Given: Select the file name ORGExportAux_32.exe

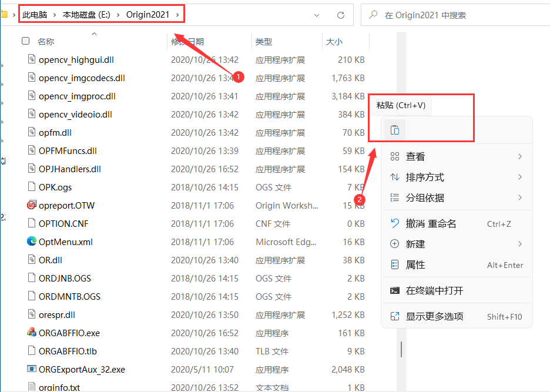Looking at the screenshot, I should [x=82, y=370].
